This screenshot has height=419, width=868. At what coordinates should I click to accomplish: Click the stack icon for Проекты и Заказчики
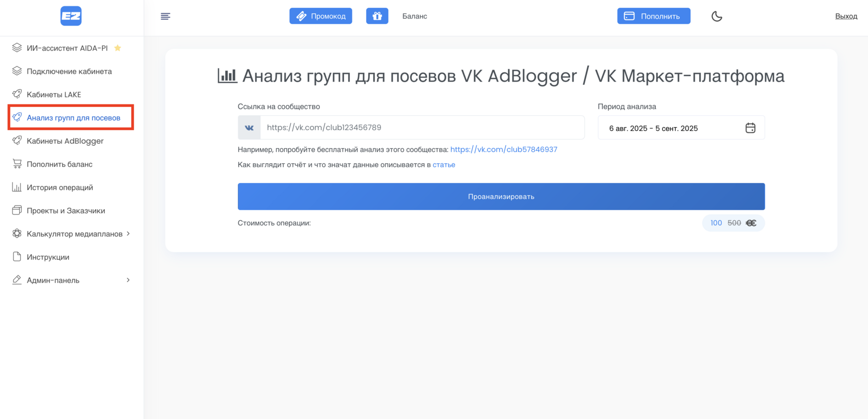click(17, 210)
